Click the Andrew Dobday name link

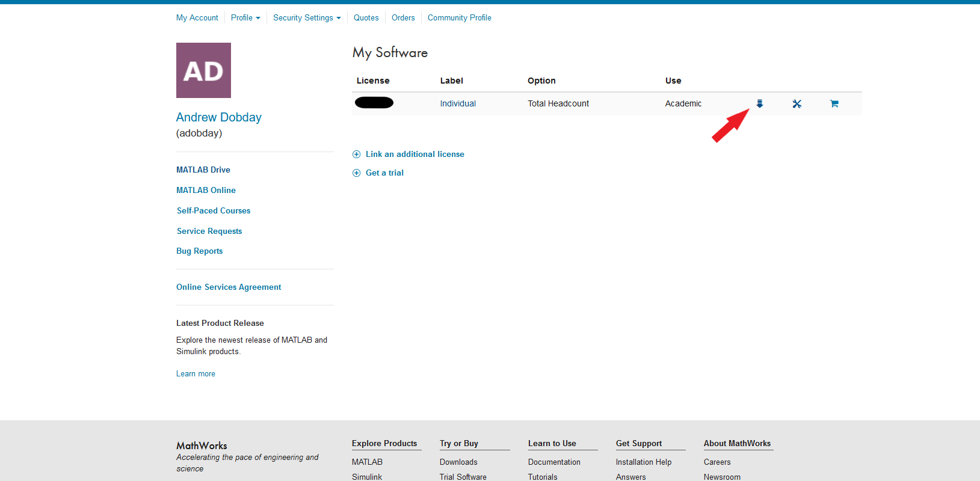point(219,117)
